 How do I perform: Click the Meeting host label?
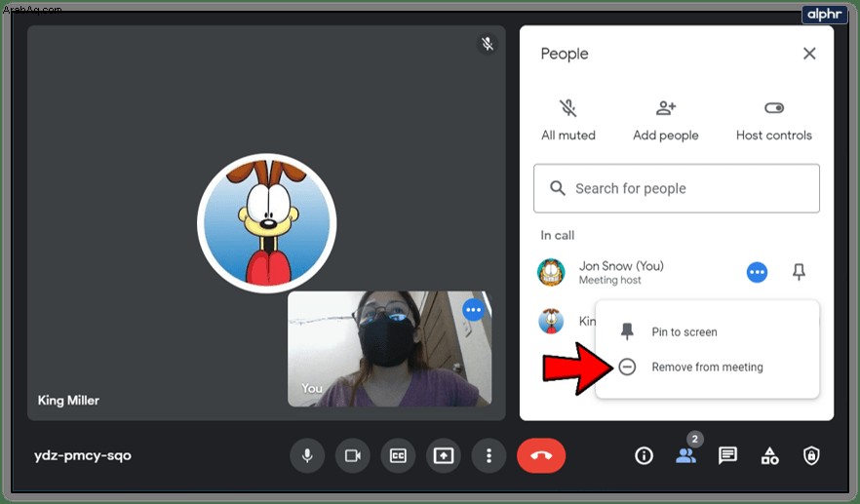coord(610,280)
